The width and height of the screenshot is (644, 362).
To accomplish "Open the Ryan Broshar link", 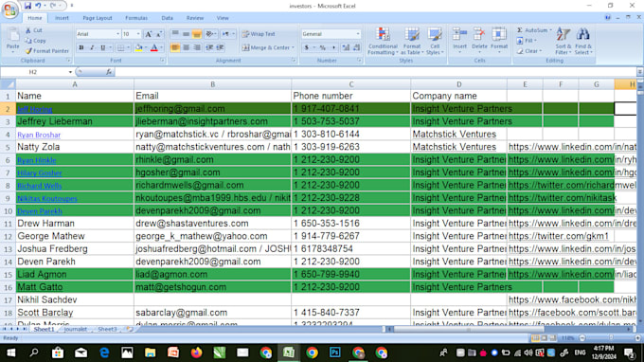I will coord(39,135).
